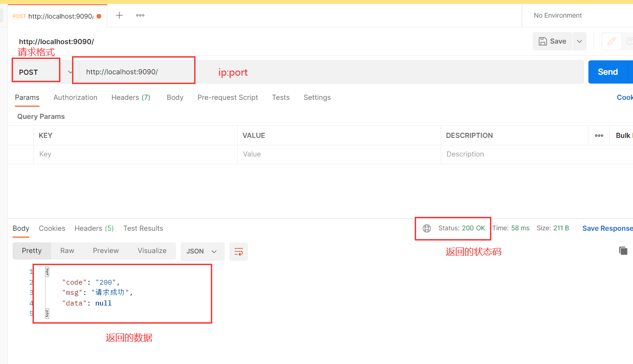Click the Bulk Edit link
Screen dimensions: 633x364
click(x=624, y=136)
